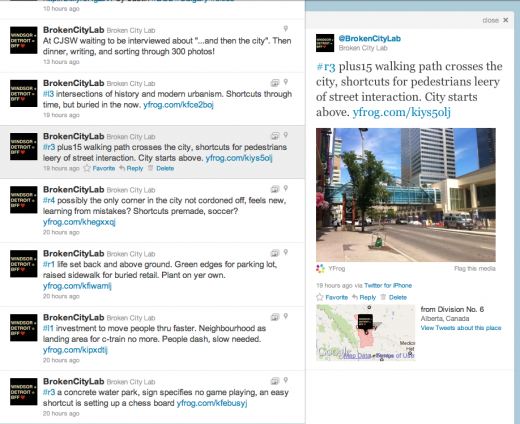Flag this media link
This screenshot has width=520, height=424.
tap(475, 269)
